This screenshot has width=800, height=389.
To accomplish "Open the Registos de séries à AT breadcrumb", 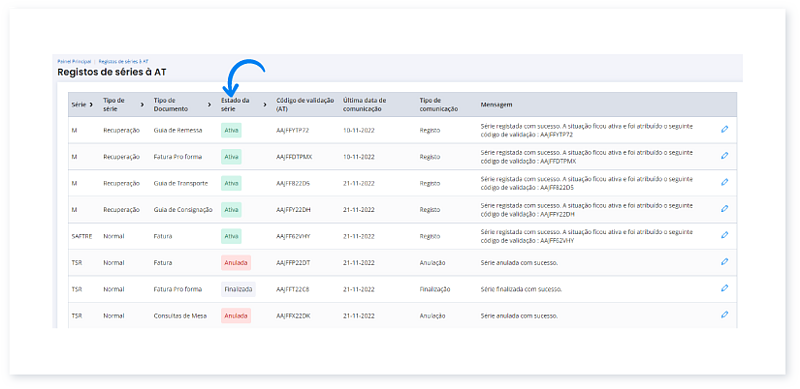I will (123, 61).
